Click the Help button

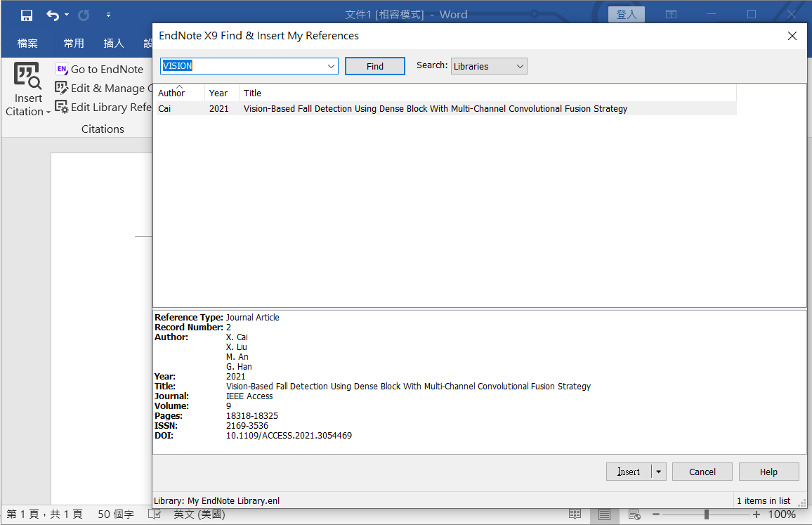(x=768, y=472)
